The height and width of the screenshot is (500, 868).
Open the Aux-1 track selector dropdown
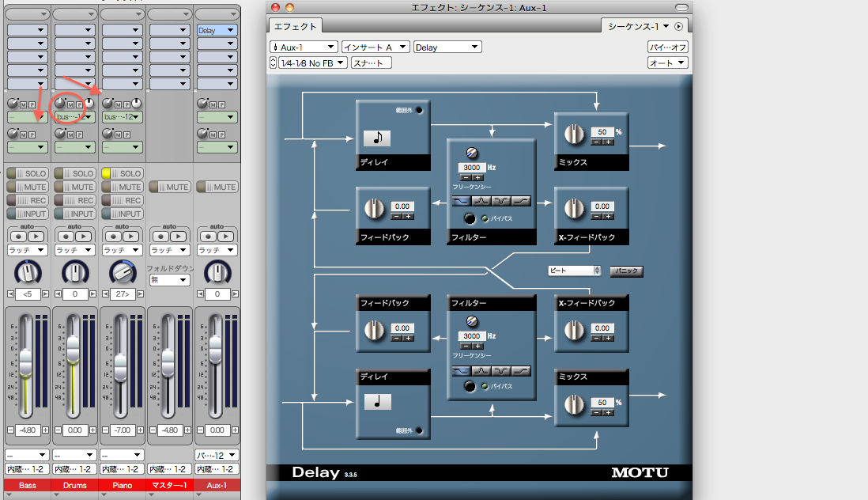tap(304, 47)
